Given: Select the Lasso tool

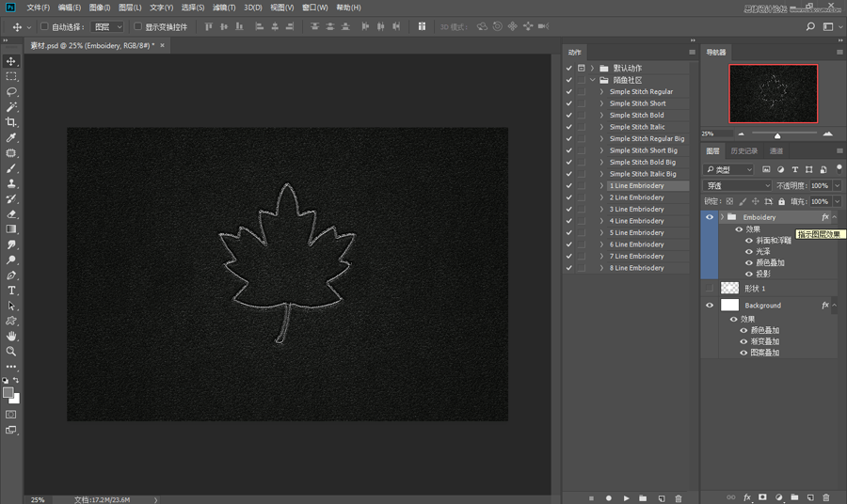Looking at the screenshot, I should click(x=11, y=92).
